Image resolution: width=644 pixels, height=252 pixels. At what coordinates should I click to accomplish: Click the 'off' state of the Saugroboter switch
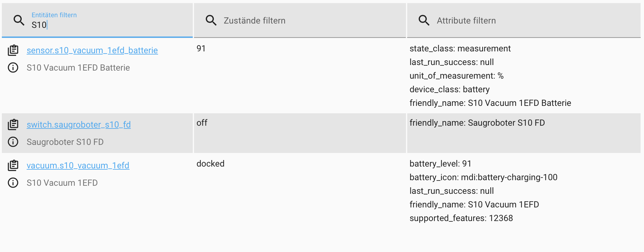[x=202, y=123]
